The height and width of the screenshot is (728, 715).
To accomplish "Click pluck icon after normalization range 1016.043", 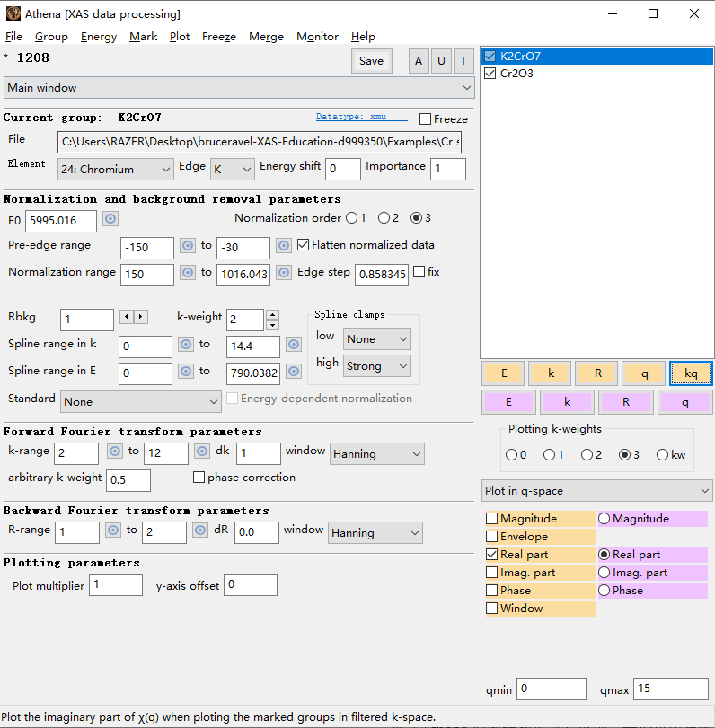I will point(283,273).
